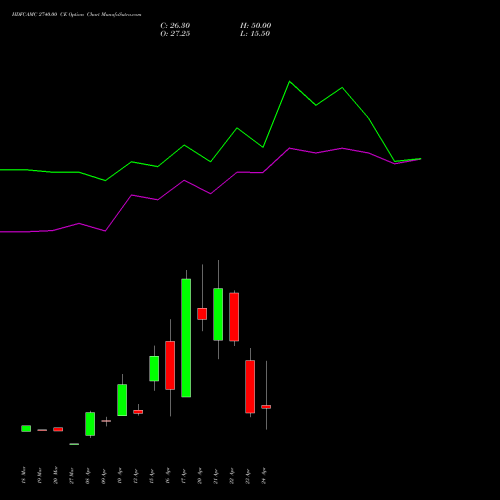500x500 pixels.
Task: Click the close value C: 26.30
Action: [x=175, y=26]
